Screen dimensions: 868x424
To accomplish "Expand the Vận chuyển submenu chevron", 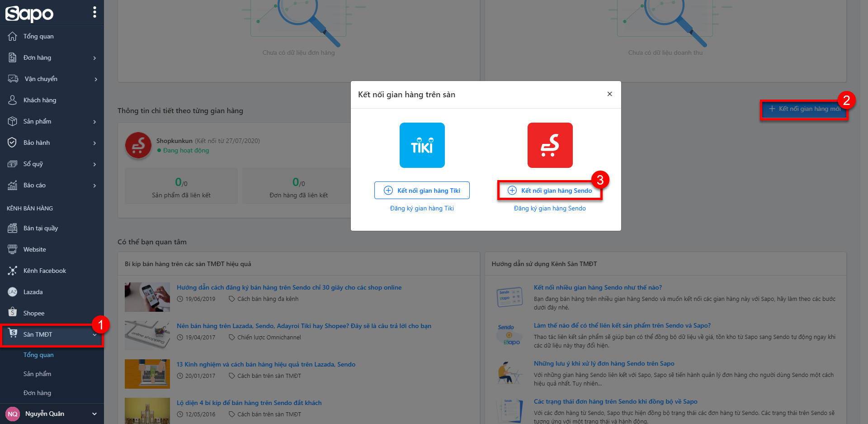I will tap(95, 79).
